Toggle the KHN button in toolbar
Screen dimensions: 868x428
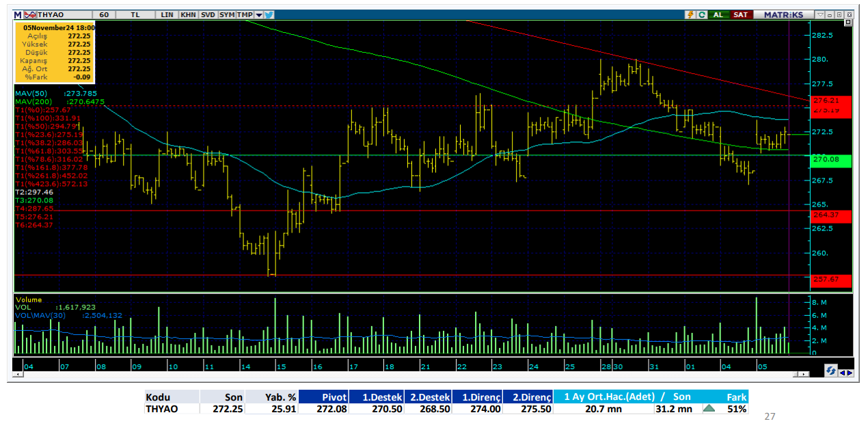[x=188, y=14]
